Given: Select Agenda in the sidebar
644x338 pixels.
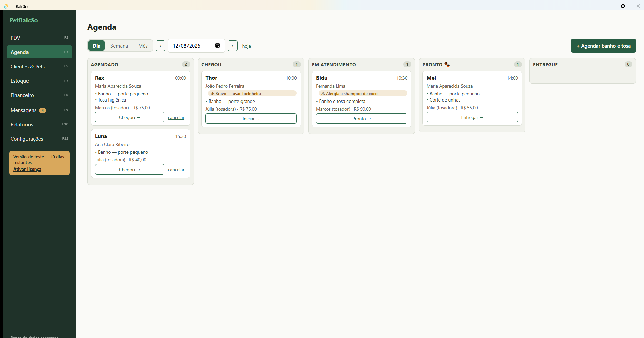Looking at the screenshot, I should 40,52.
